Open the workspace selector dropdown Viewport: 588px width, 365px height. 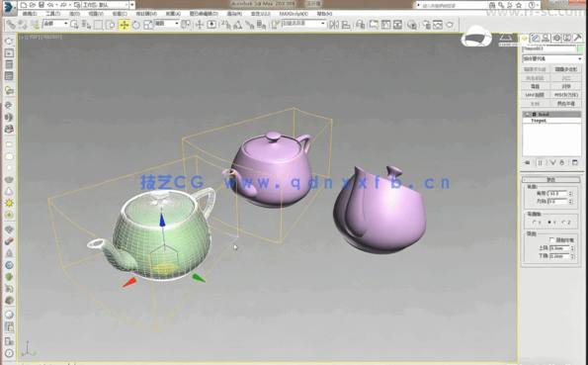[105, 5]
